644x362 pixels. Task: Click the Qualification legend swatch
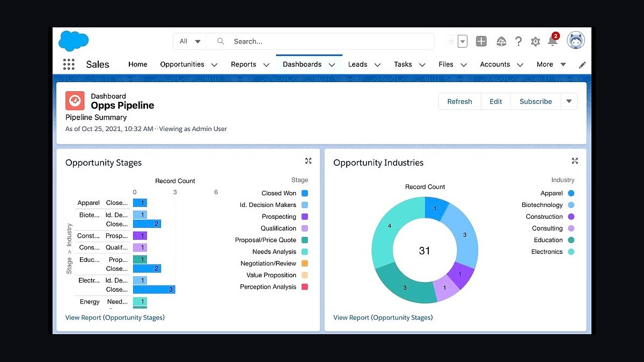click(x=305, y=228)
